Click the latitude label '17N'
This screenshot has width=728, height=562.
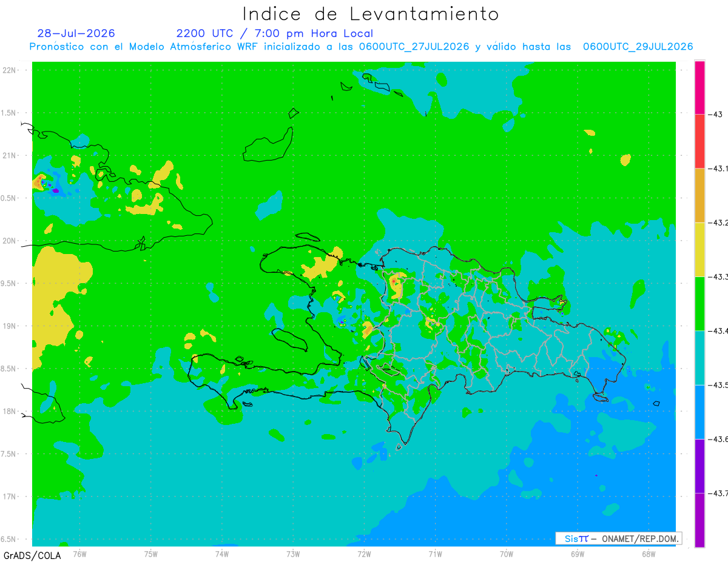click(10, 497)
